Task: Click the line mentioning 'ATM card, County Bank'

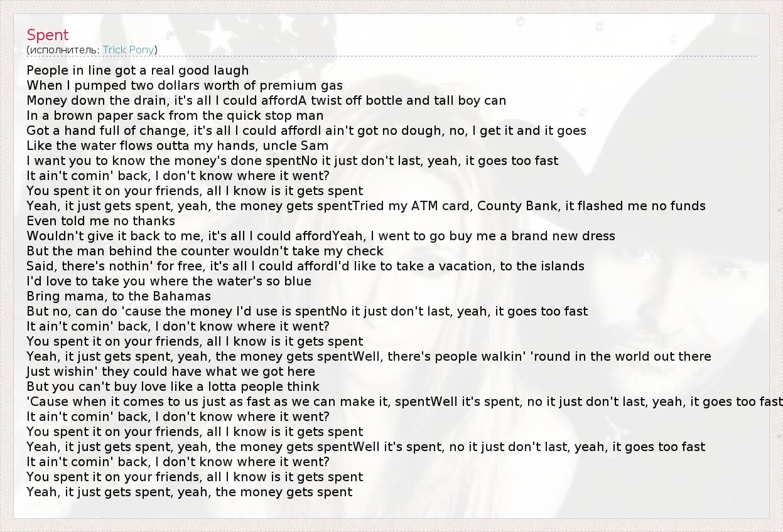Action: click(x=366, y=206)
